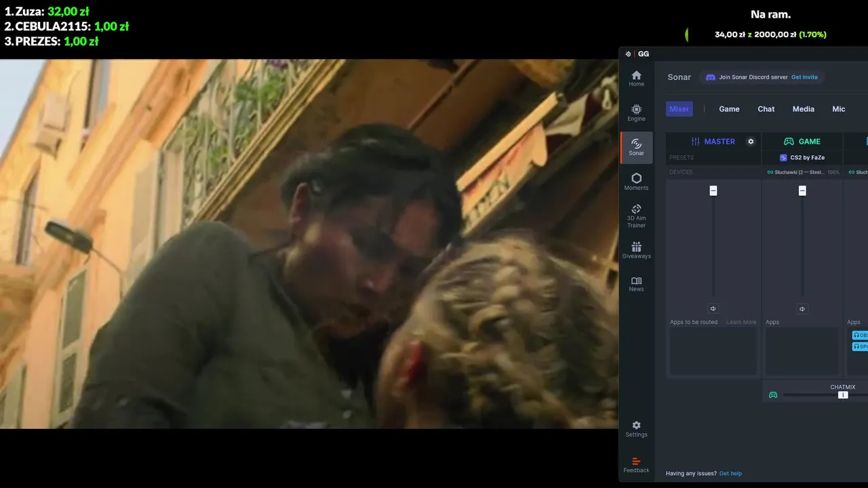Mute the Master channel speaker button
Image resolution: width=868 pixels, height=488 pixels.
click(713, 308)
